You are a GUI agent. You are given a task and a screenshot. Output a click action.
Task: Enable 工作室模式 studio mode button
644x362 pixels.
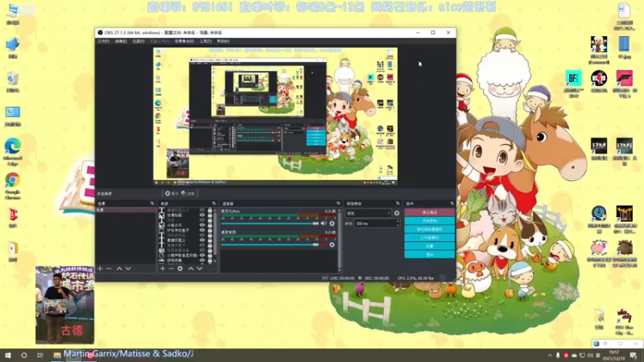pyautogui.click(x=430, y=237)
